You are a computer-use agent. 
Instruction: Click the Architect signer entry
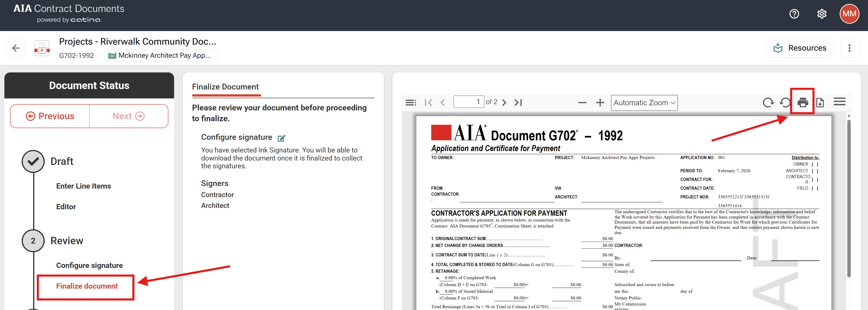tap(215, 206)
